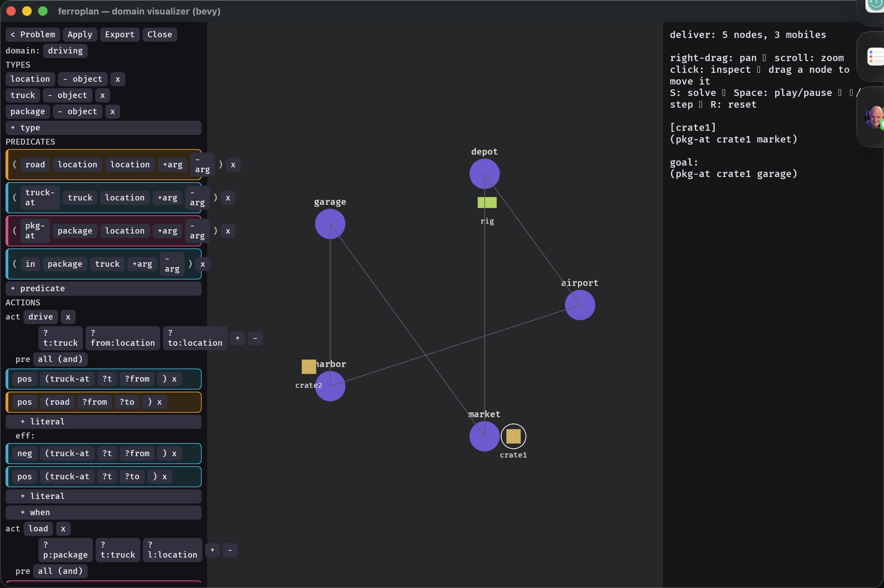Click the airport node circle

(580, 305)
